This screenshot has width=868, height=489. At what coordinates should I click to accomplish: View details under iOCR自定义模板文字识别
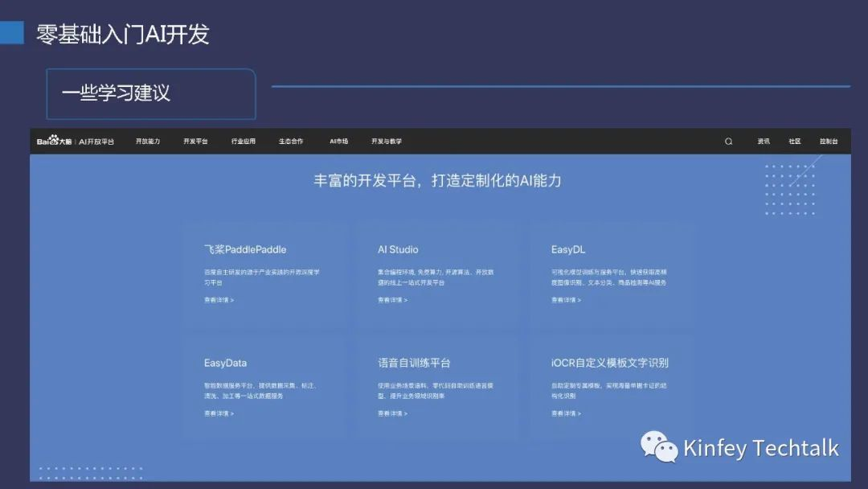566,413
